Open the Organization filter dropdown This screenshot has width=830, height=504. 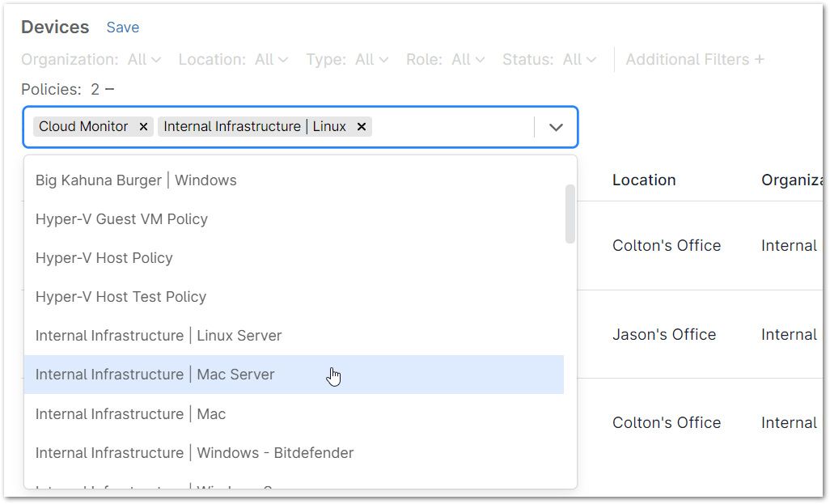(144, 59)
